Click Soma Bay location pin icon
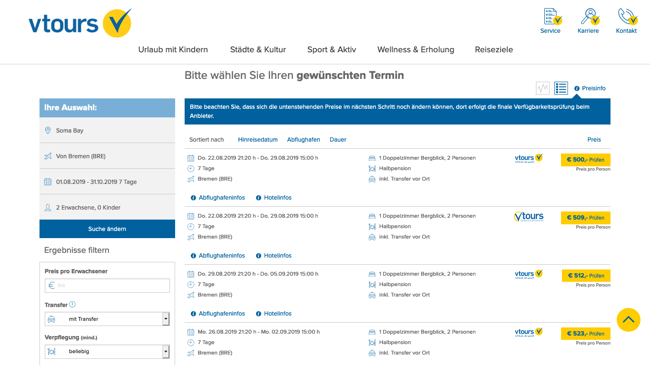 pos(48,130)
